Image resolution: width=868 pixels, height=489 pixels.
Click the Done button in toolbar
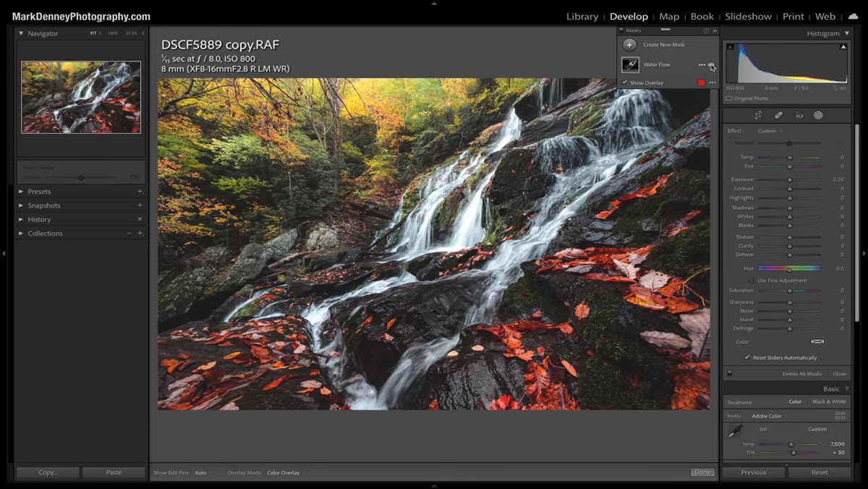pos(702,472)
